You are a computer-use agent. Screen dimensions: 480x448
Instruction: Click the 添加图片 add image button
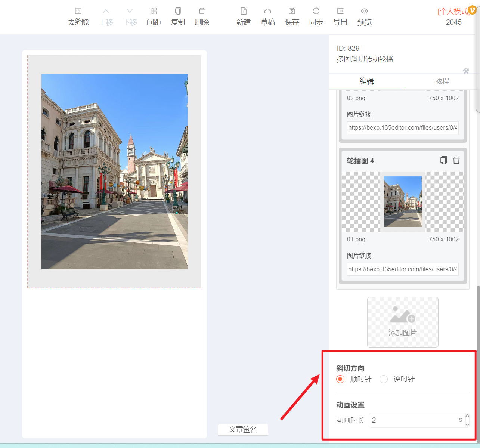point(403,322)
